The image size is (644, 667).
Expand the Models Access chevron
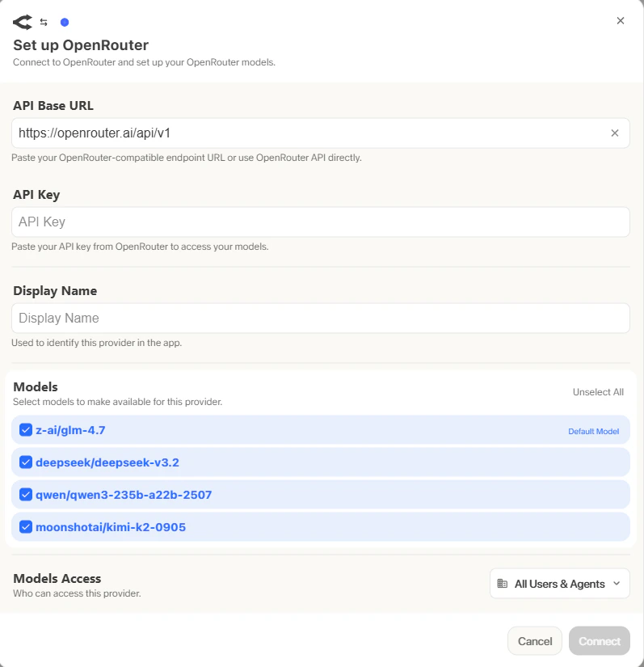[x=618, y=583]
